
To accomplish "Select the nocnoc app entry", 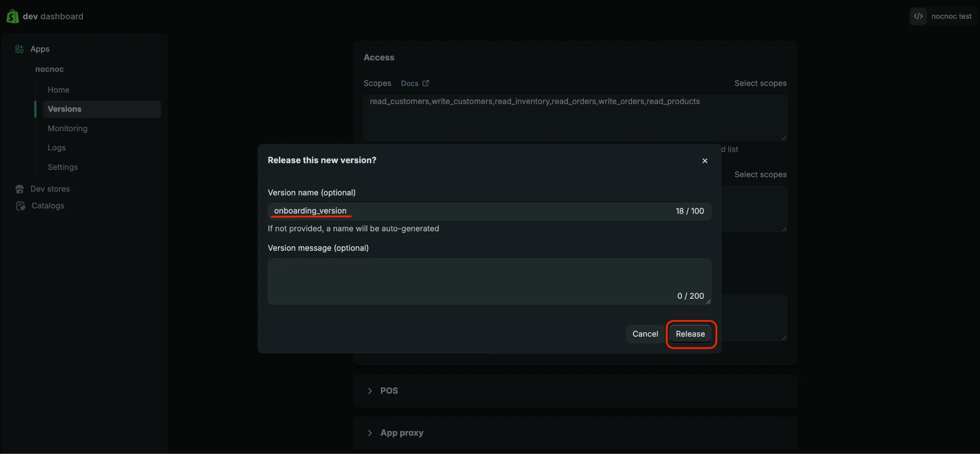I will [49, 69].
